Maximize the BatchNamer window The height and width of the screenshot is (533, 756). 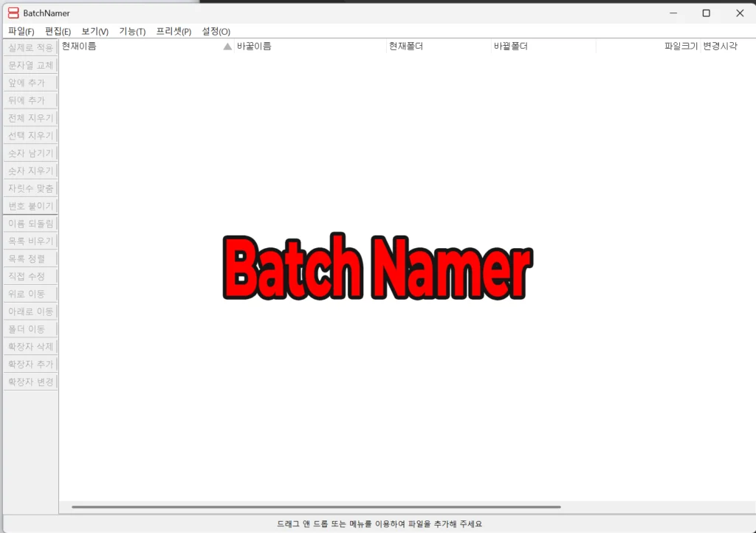pyautogui.click(x=707, y=13)
